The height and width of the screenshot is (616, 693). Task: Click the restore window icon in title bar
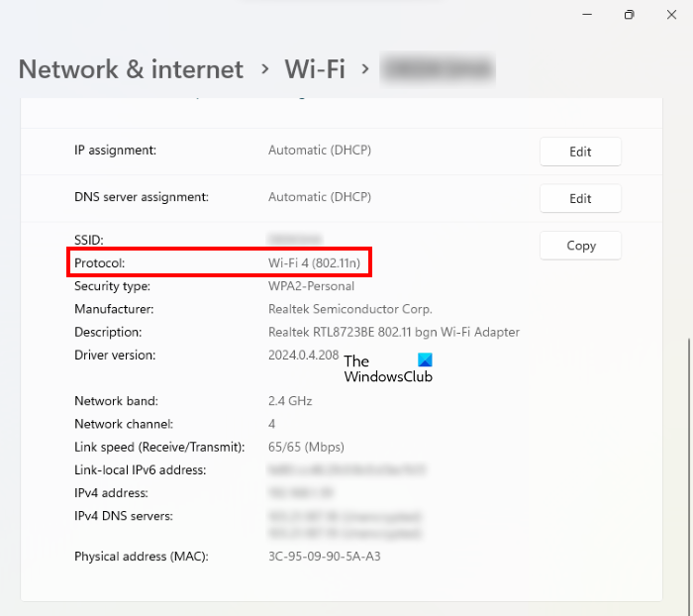pos(629,15)
